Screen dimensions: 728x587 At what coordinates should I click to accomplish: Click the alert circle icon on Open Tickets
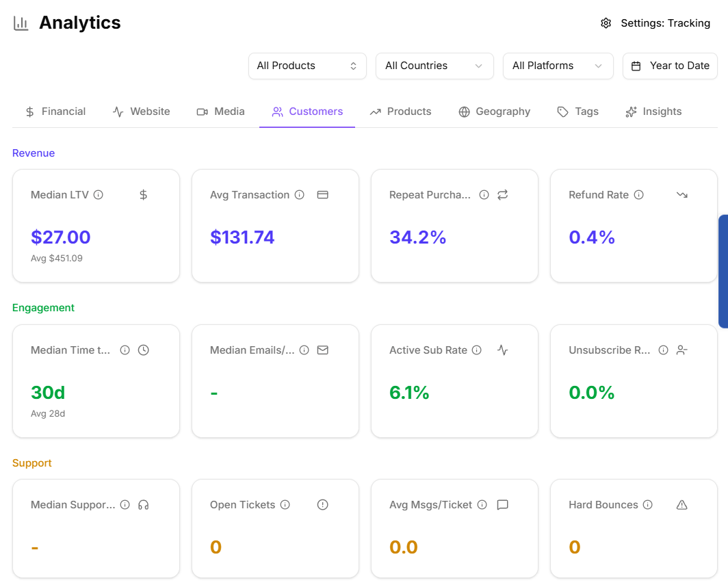click(x=323, y=505)
